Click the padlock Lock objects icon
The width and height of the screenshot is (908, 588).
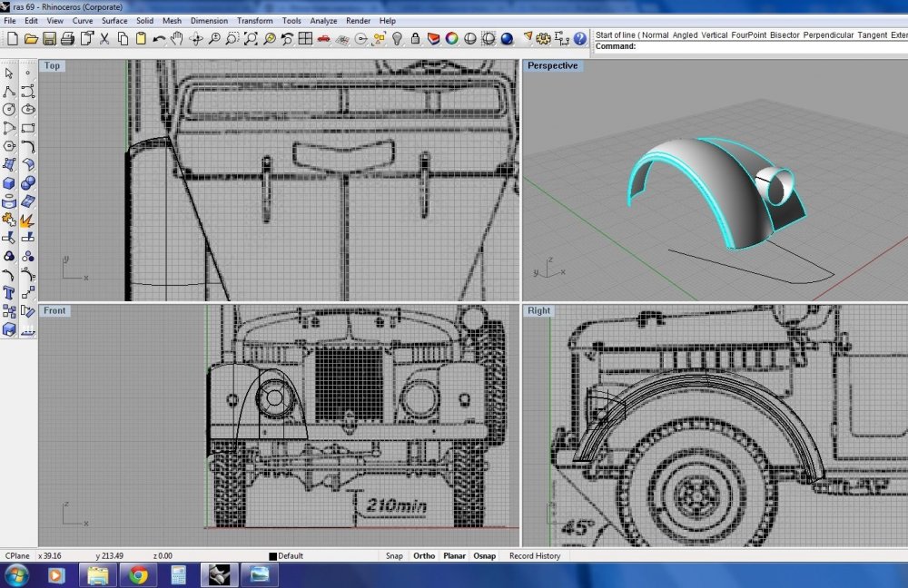pyautogui.click(x=415, y=39)
